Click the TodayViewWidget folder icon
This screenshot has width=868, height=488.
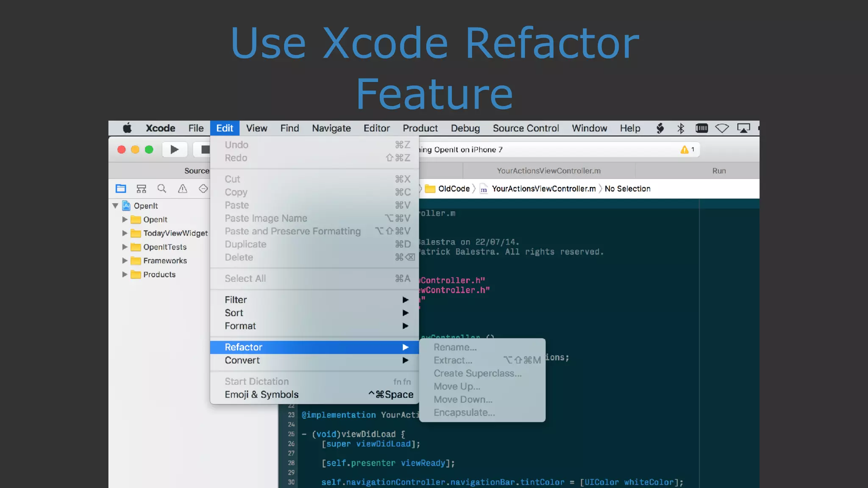(136, 233)
